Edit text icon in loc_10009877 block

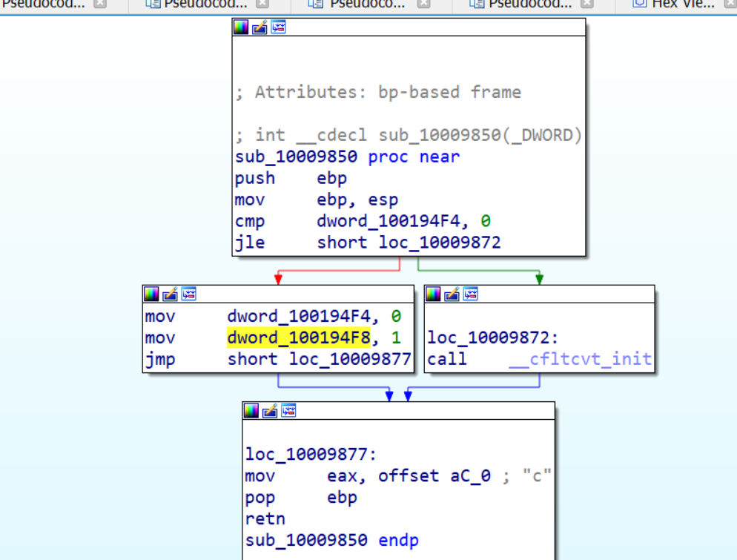click(x=270, y=411)
